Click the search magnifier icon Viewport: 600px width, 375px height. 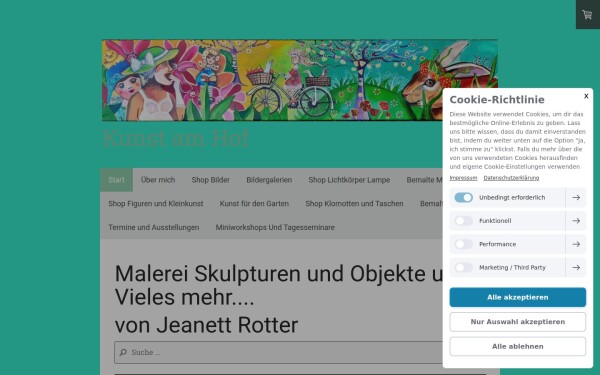[x=123, y=352]
